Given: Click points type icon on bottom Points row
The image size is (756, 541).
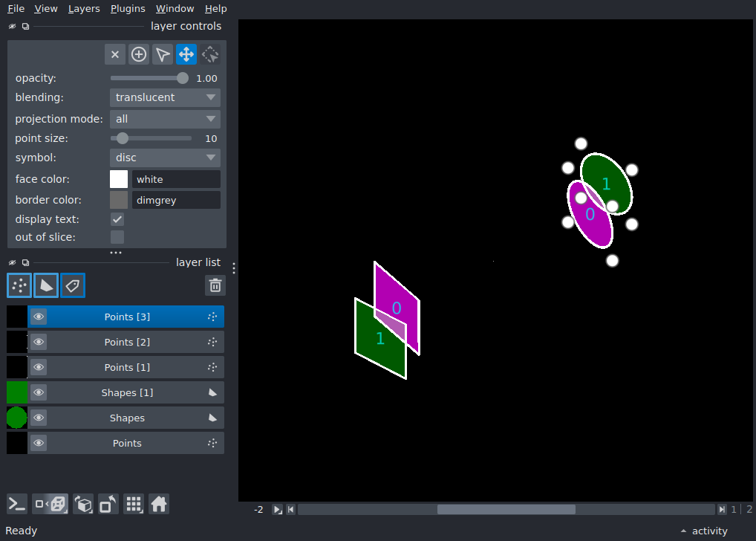Looking at the screenshot, I should (212, 443).
